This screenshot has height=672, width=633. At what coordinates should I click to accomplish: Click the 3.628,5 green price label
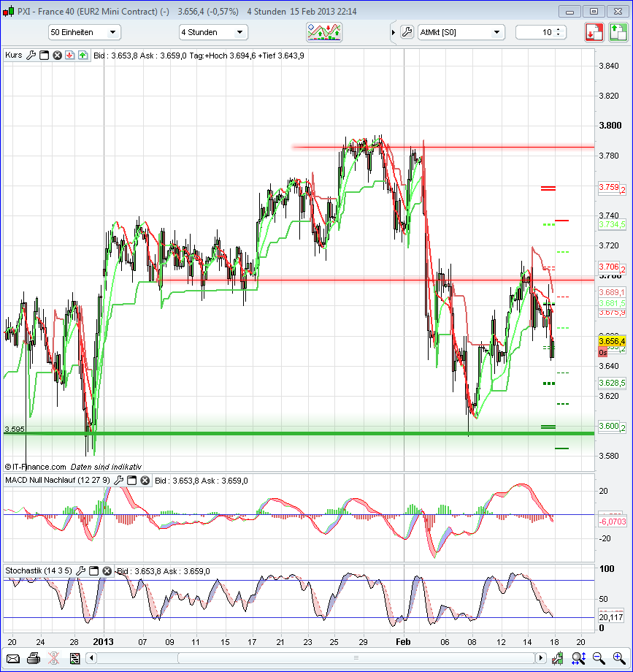[612, 383]
